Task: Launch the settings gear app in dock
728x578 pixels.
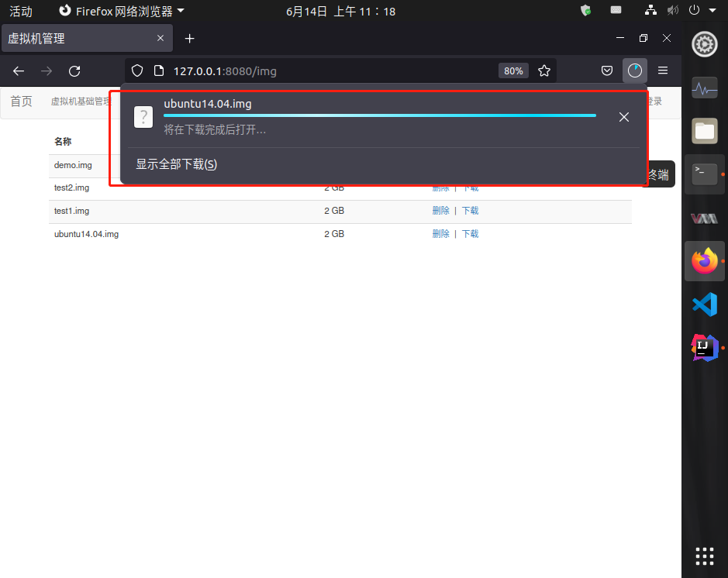Action: (x=705, y=44)
